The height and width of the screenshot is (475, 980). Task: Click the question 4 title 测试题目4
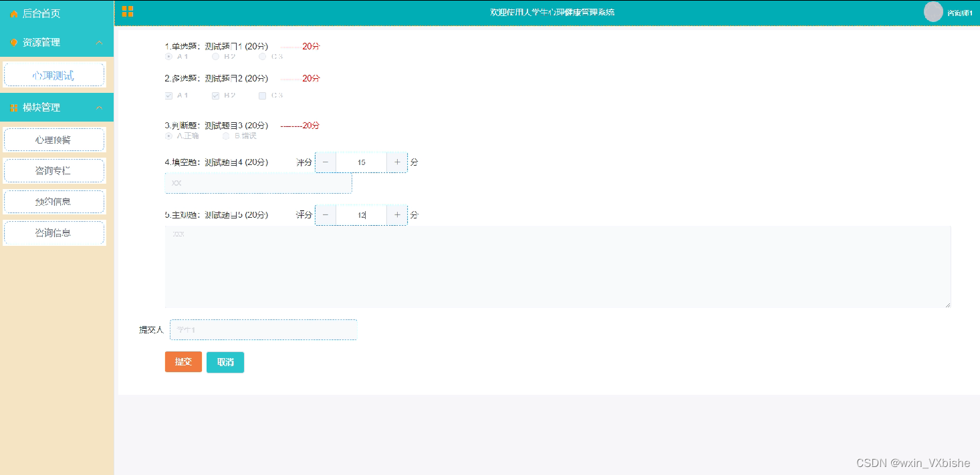[223, 162]
